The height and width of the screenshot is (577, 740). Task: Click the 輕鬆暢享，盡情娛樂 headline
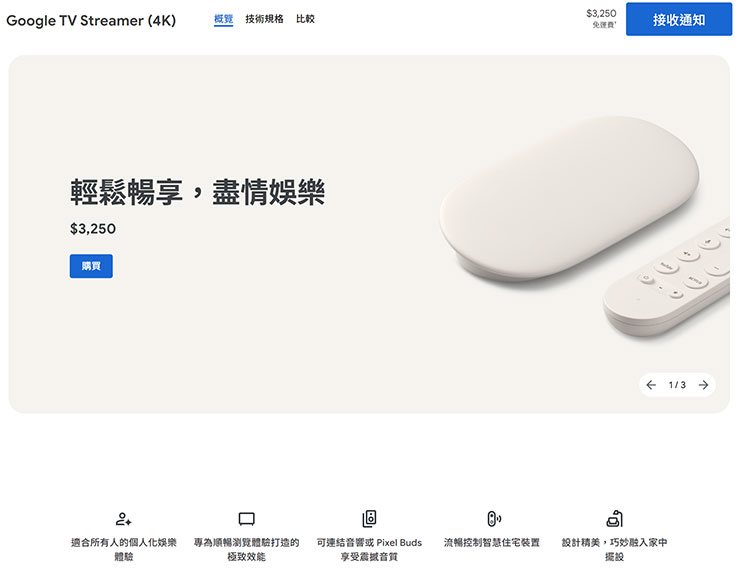click(x=197, y=192)
